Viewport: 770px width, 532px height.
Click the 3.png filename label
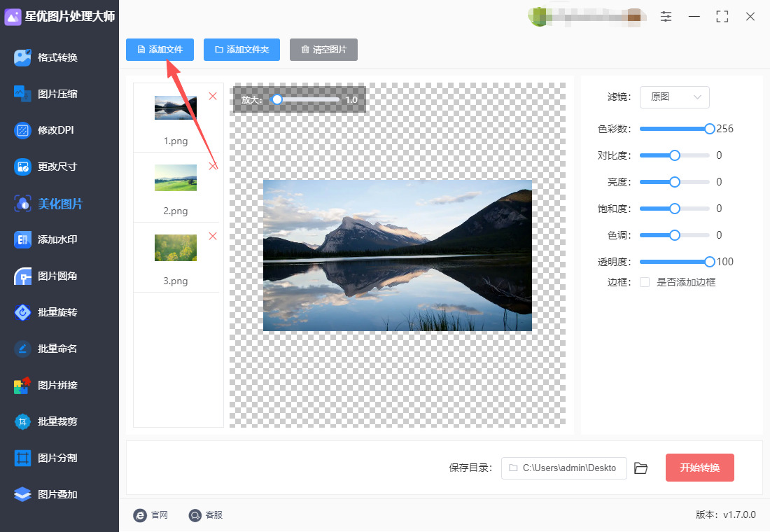point(176,281)
